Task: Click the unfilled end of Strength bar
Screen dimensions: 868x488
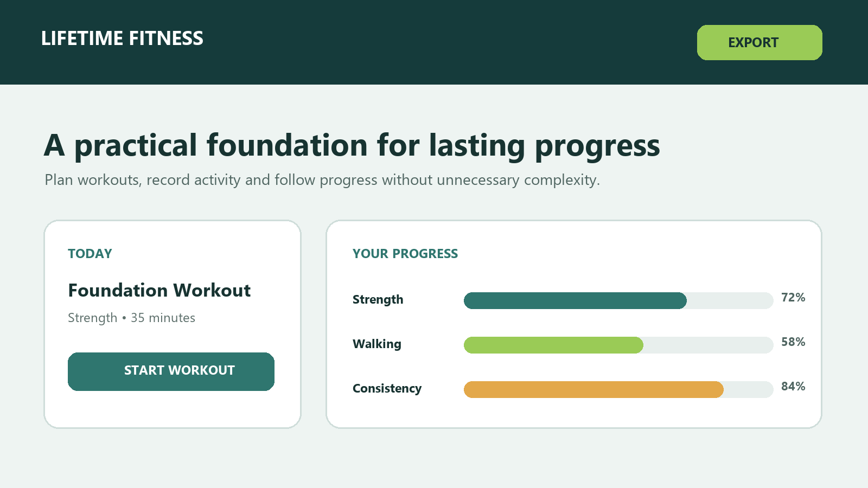Action: [730, 300]
